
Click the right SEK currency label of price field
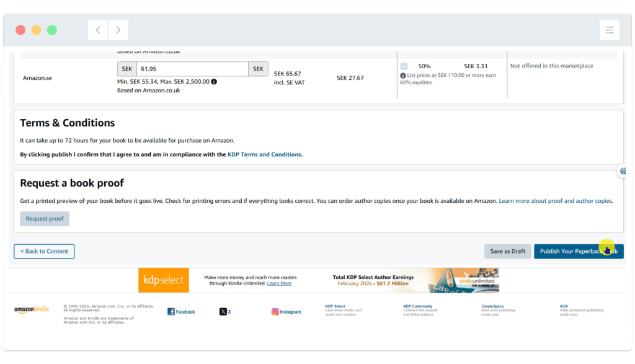click(x=258, y=69)
